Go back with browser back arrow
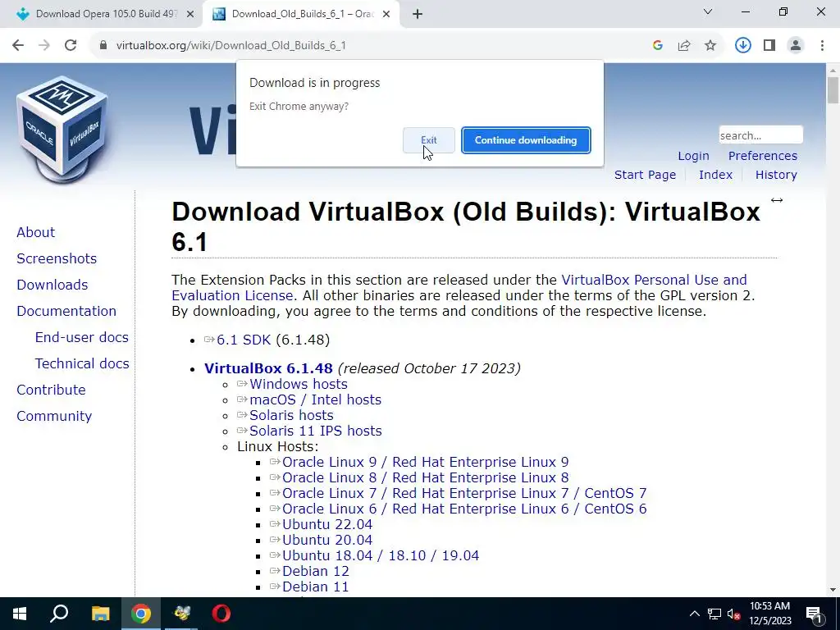840x630 pixels. click(x=18, y=46)
